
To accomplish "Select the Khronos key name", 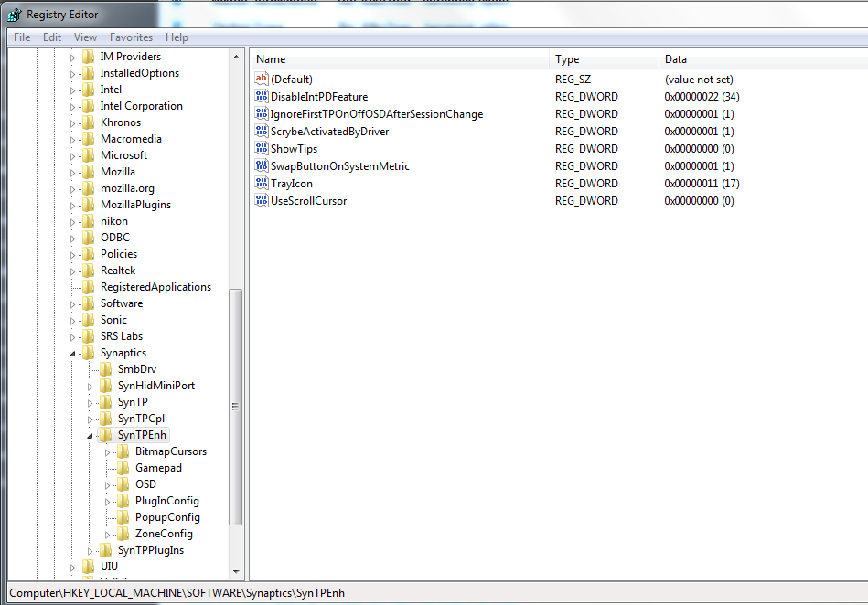I will pos(121,122).
